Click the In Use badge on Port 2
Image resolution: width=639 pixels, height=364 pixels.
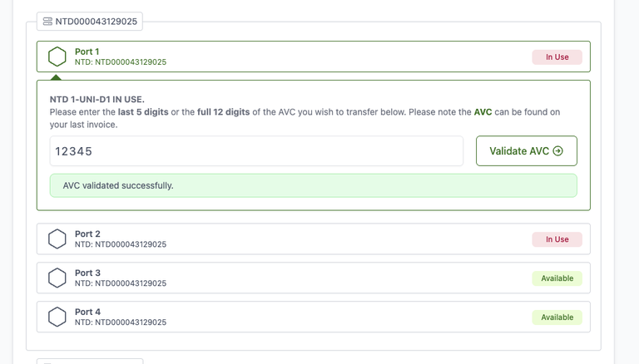pyautogui.click(x=557, y=239)
